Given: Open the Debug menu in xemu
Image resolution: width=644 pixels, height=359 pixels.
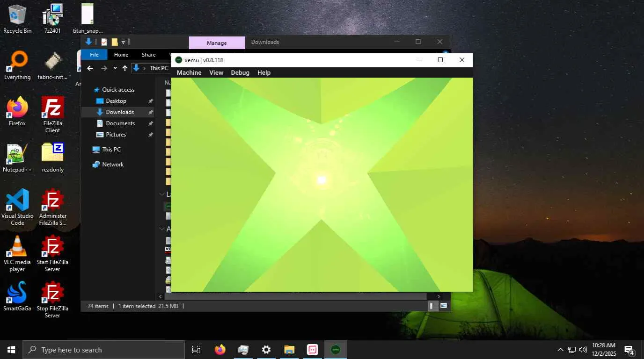Looking at the screenshot, I should point(240,72).
